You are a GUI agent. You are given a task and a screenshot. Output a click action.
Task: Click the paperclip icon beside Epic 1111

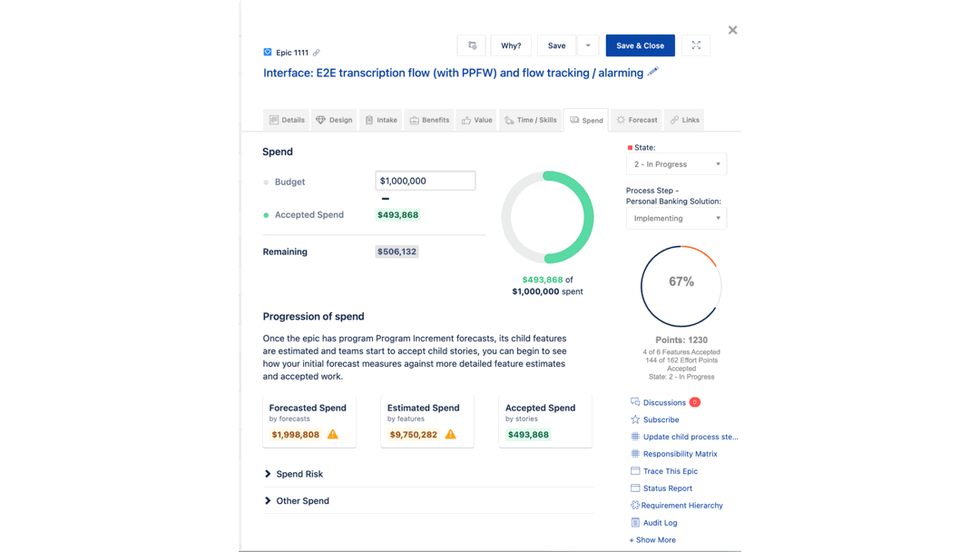click(x=318, y=52)
